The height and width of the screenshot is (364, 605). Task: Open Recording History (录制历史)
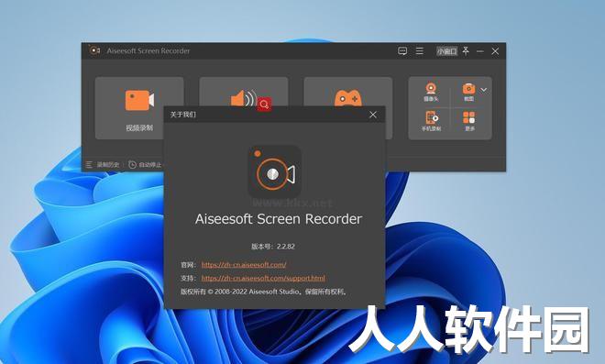pyautogui.click(x=103, y=165)
